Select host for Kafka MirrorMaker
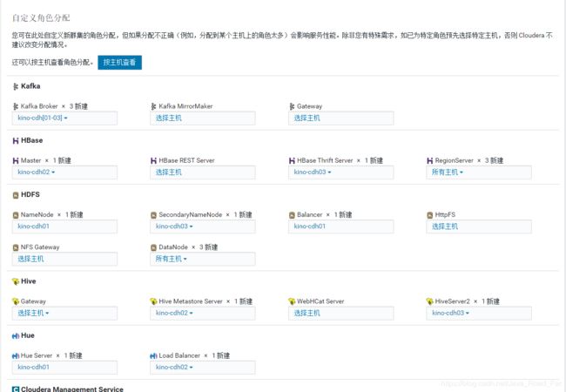 [x=203, y=118]
